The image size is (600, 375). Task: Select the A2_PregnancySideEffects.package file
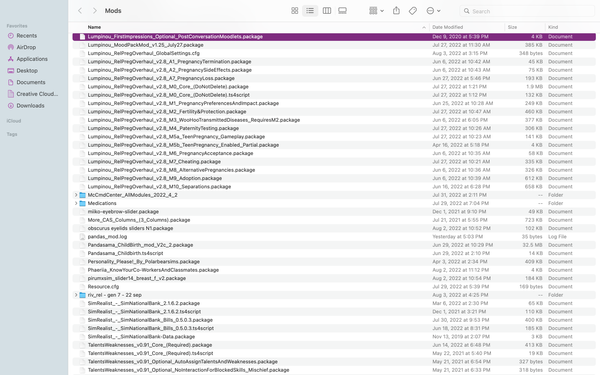[334, 70]
